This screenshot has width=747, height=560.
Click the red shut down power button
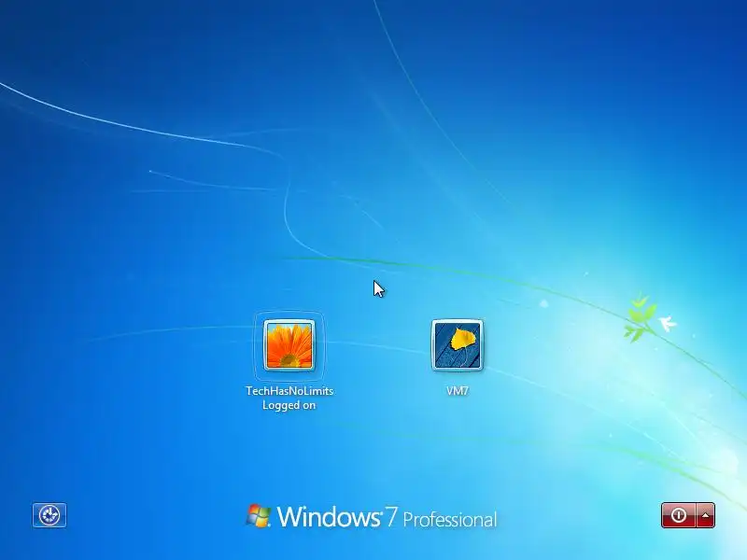point(679,515)
